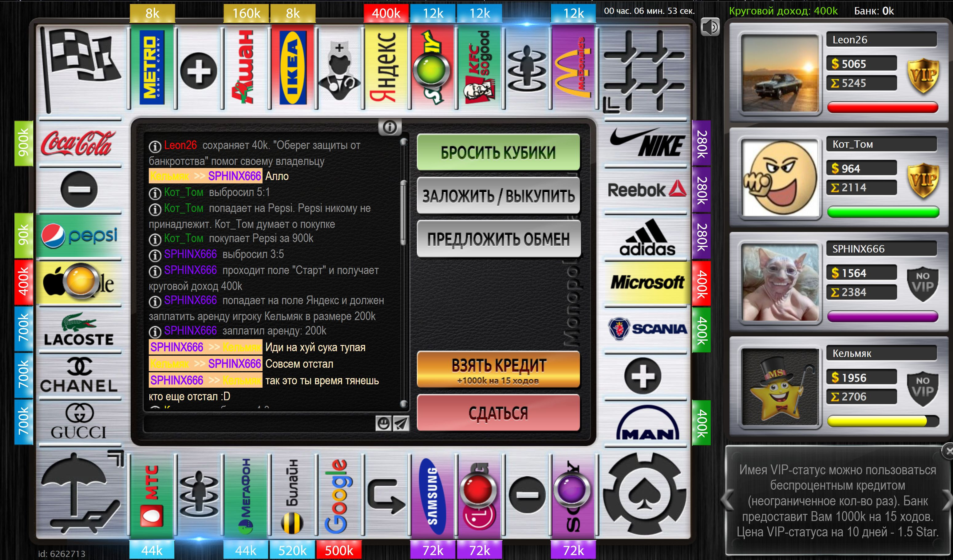Select the casino chip corner cell

pyautogui.click(x=644, y=494)
